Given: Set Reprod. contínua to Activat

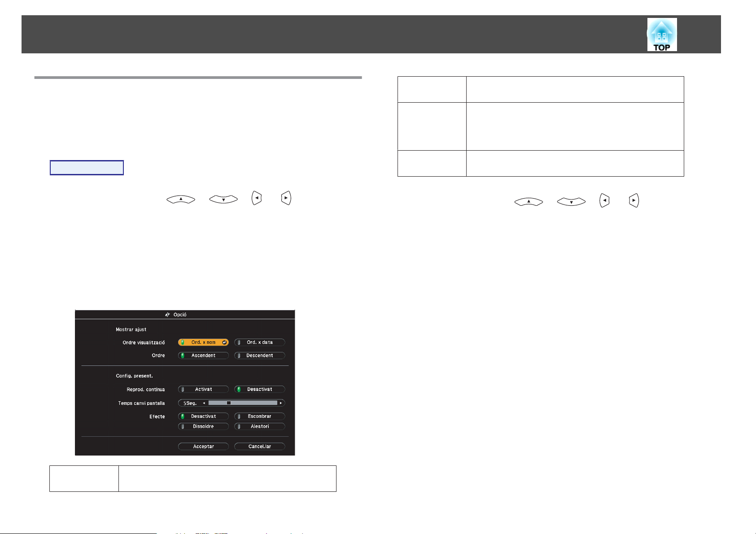Looking at the screenshot, I should pos(203,389).
